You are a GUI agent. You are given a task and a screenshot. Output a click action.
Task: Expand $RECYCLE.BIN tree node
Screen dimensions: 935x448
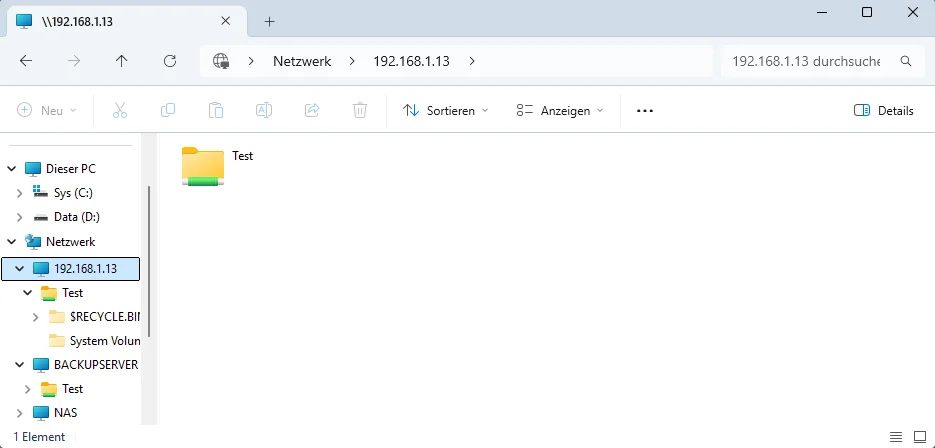(36, 316)
